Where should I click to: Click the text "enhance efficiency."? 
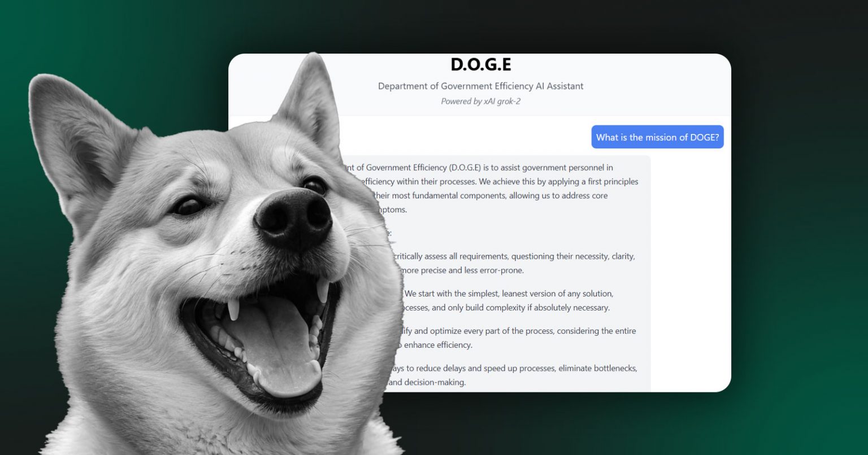click(438, 345)
